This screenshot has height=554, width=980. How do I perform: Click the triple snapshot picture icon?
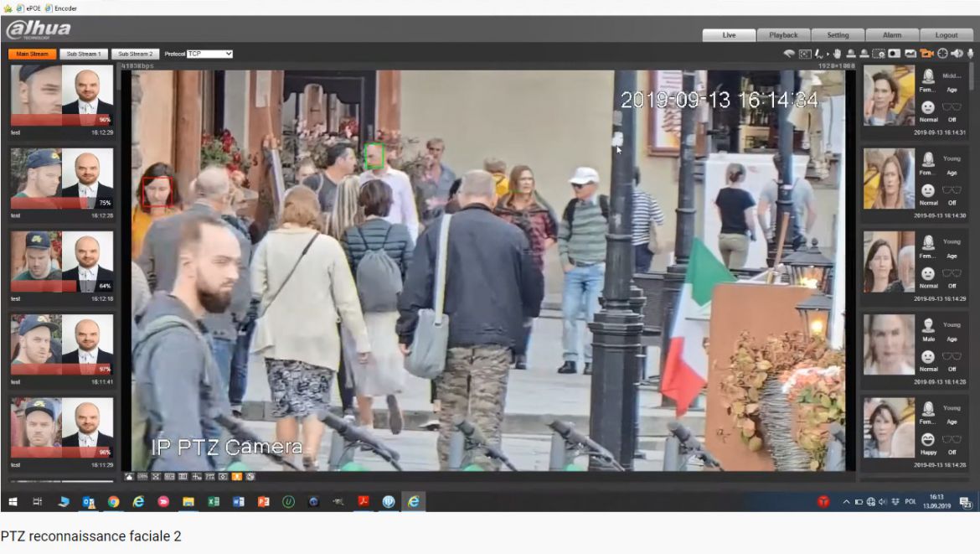click(910, 54)
